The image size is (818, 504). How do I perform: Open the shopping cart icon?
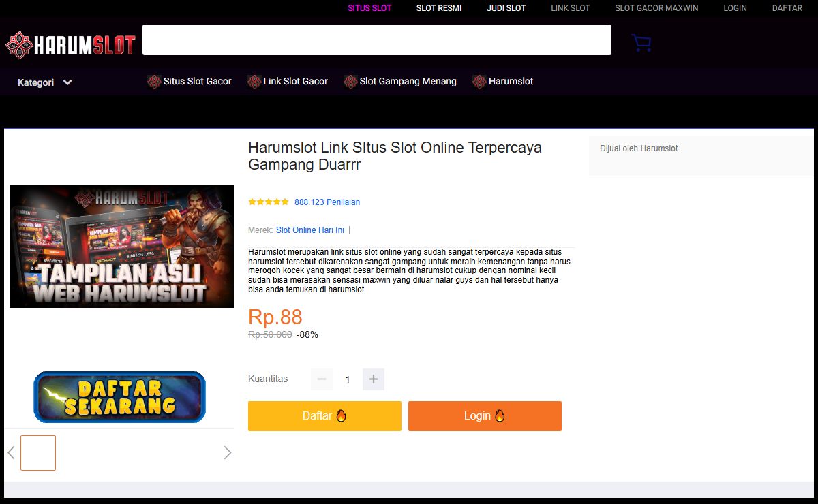(x=641, y=43)
